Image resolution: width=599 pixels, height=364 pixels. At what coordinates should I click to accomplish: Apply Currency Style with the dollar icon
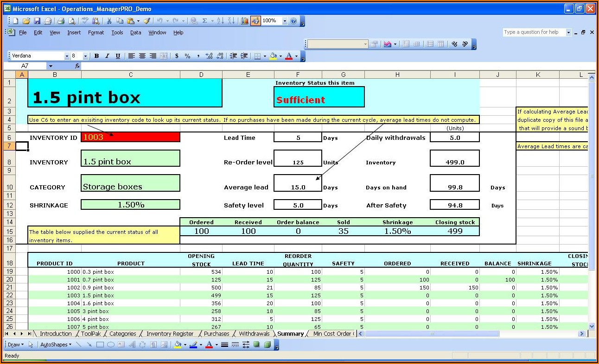pyautogui.click(x=177, y=56)
